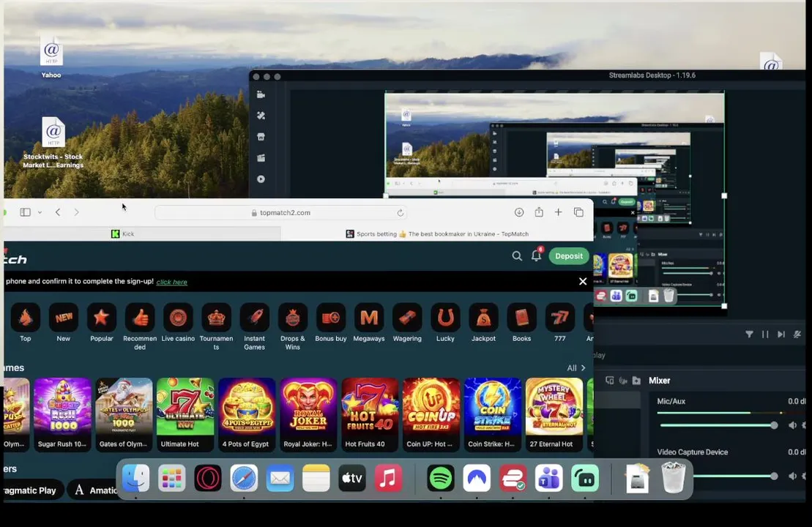
Task: Open the Yahoo desktop shortcut
Action: 51,57
